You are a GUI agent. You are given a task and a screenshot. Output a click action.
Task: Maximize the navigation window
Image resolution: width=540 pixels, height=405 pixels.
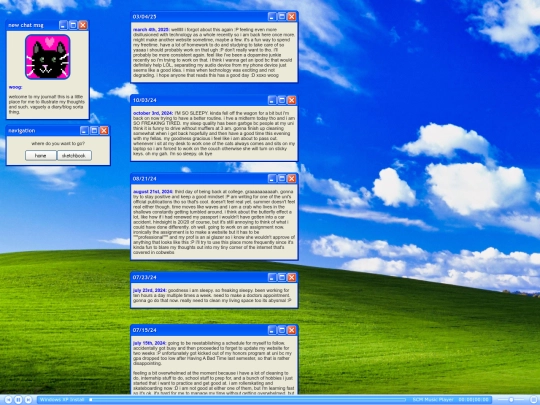94,131
